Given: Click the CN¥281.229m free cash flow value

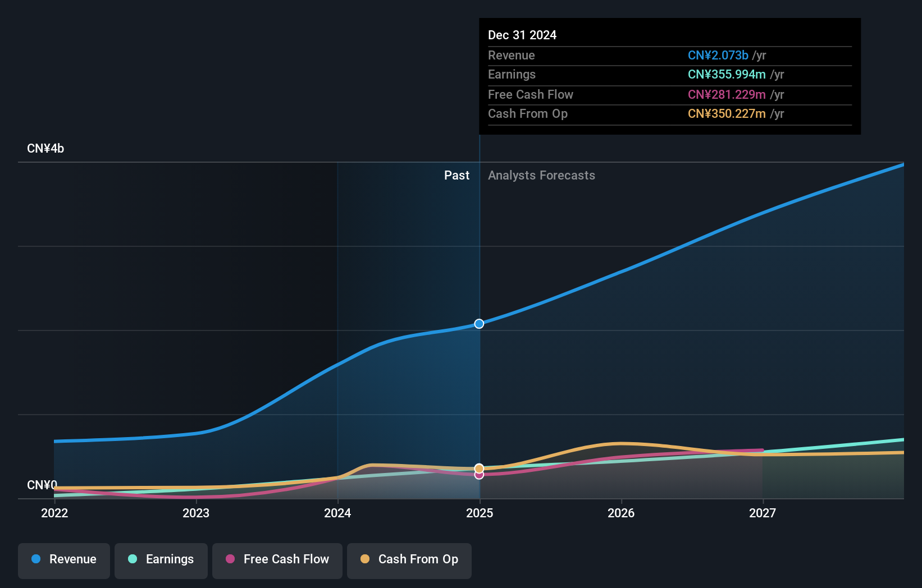Looking at the screenshot, I should pos(727,95).
